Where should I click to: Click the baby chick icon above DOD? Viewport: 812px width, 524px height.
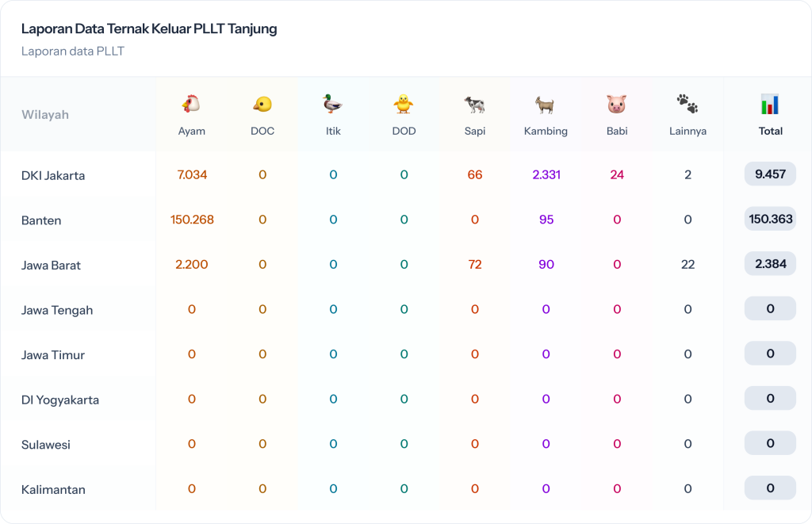[x=404, y=105]
